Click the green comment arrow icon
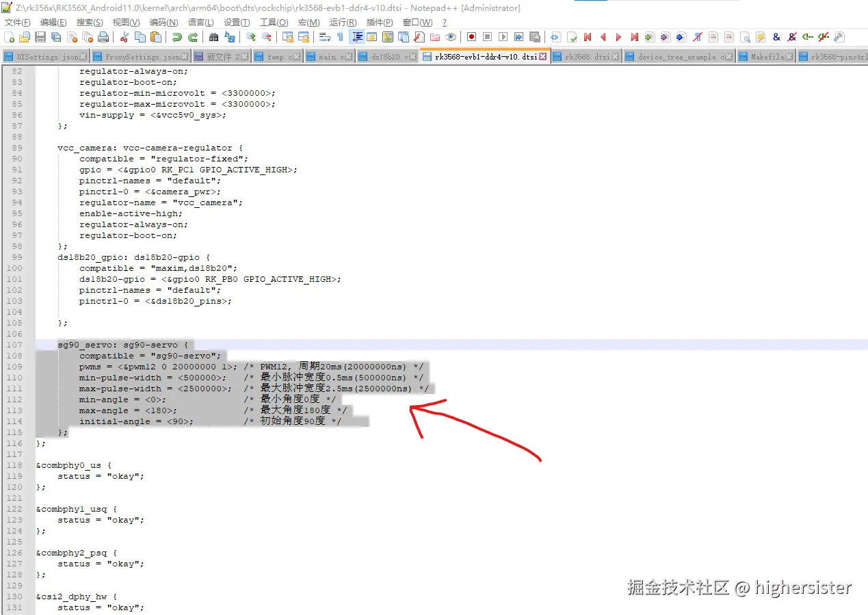Viewport: 868px width, 615px height. click(807, 37)
